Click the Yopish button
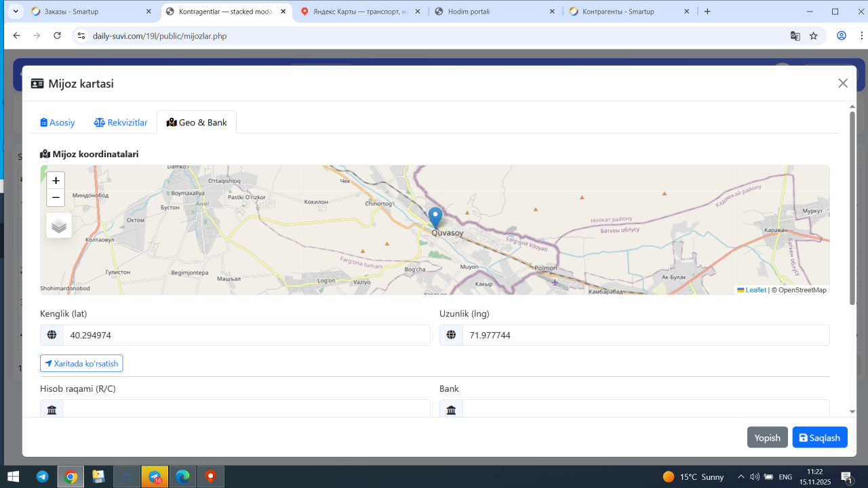Viewport: 868px width, 488px height. (767, 438)
